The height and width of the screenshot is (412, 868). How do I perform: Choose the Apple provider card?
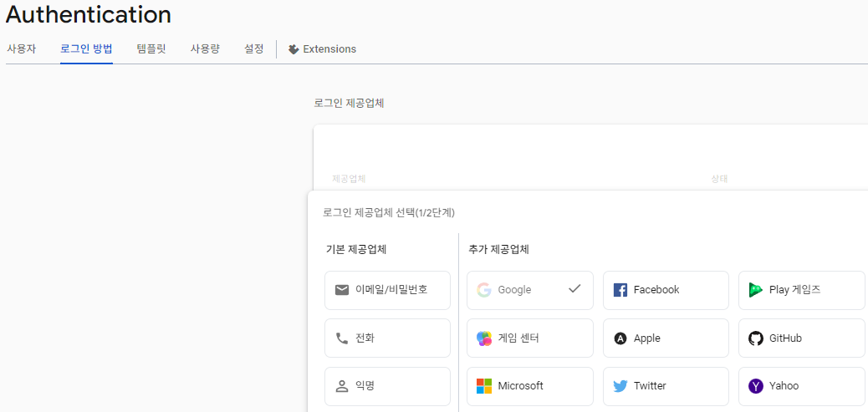click(666, 338)
